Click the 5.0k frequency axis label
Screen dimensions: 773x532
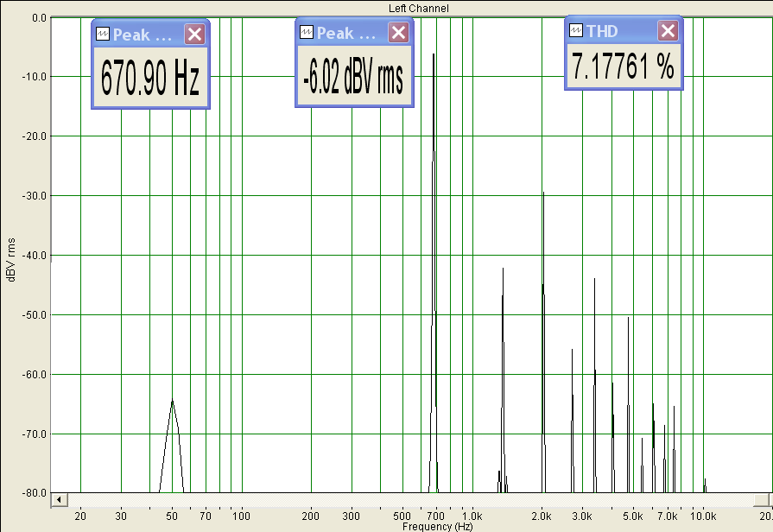[x=633, y=516]
